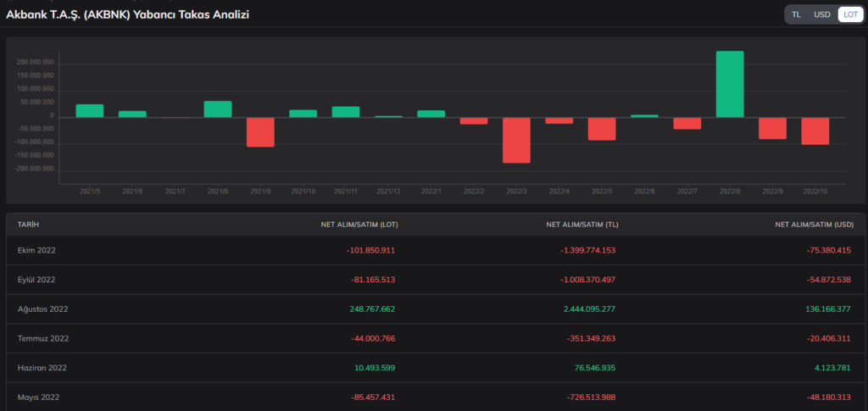868x411 pixels.
Task: Click the USD value 136.166.377
Action: point(828,308)
